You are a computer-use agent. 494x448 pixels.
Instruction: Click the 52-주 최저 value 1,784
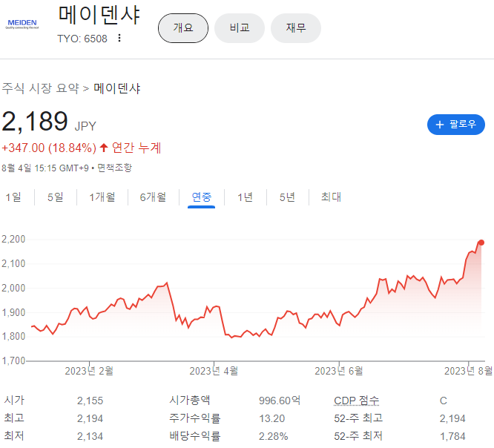452,436
